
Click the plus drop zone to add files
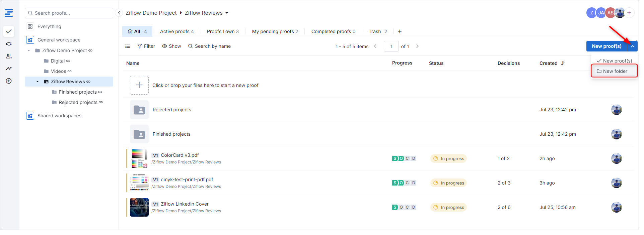[139, 85]
